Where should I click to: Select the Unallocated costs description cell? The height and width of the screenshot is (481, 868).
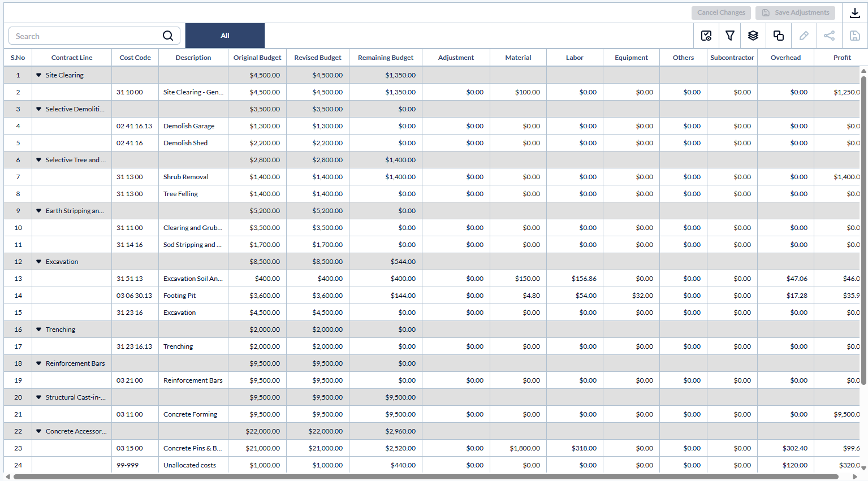coord(193,465)
